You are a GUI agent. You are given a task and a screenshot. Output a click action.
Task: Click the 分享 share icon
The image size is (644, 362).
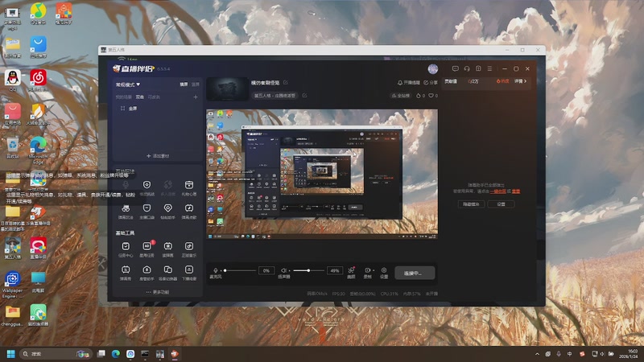pyautogui.click(x=431, y=83)
